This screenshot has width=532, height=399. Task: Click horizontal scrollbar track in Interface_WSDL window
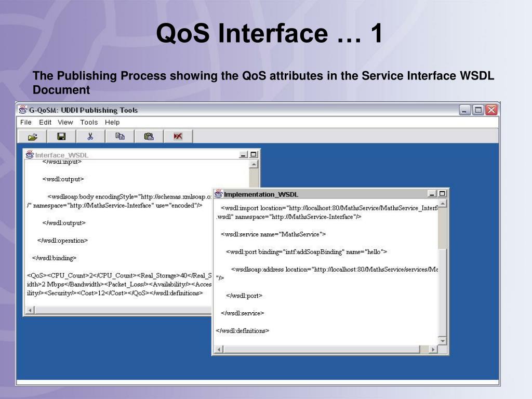[x=123, y=310]
